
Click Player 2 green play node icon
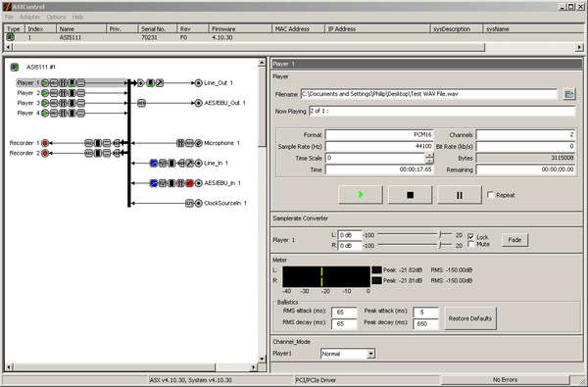coord(45,93)
